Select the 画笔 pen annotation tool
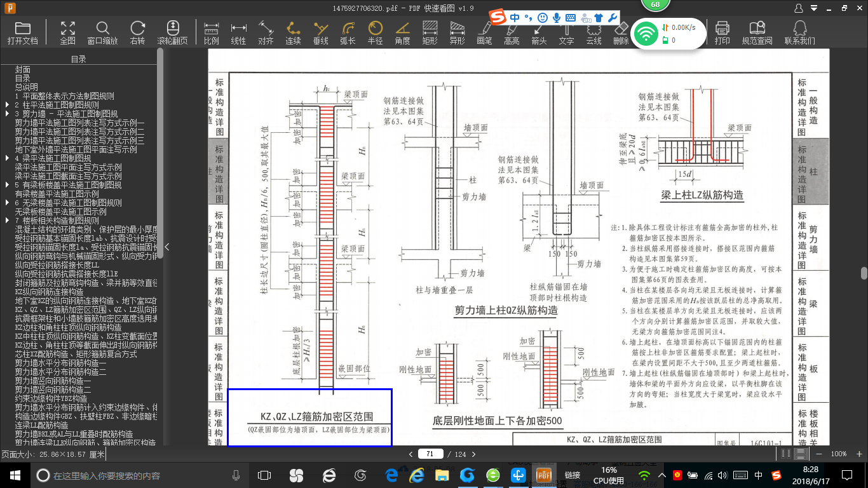This screenshot has height=488, width=868. pyautogui.click(x=485, y=33)
